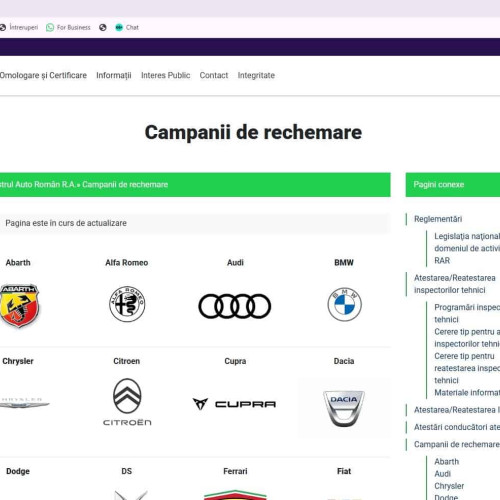Open the Informații menu
Viewport: 500px width, 500px height.
click(x=114, y=75)
